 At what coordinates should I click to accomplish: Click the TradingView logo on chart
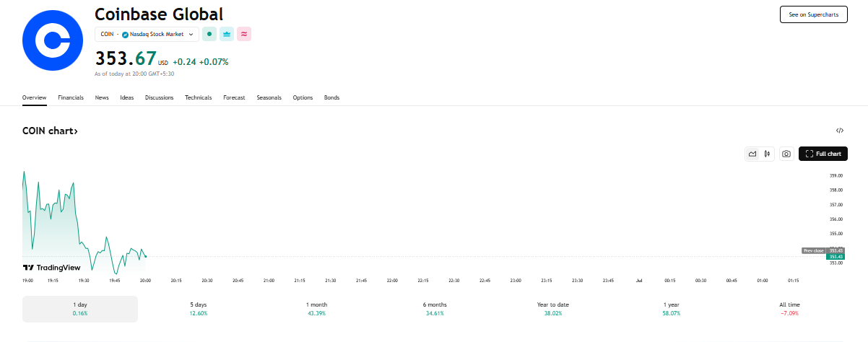point(52,267)
